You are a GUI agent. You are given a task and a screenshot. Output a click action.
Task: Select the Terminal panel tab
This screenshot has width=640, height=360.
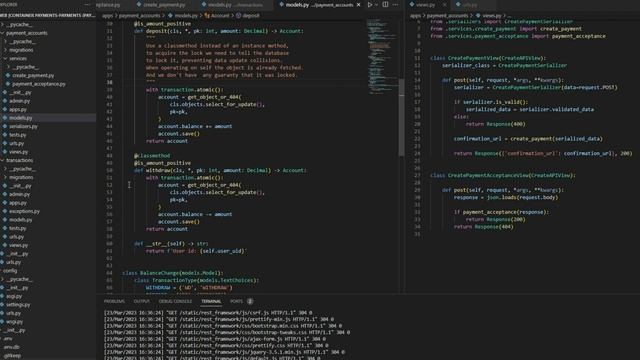click(x=211, y=301)
